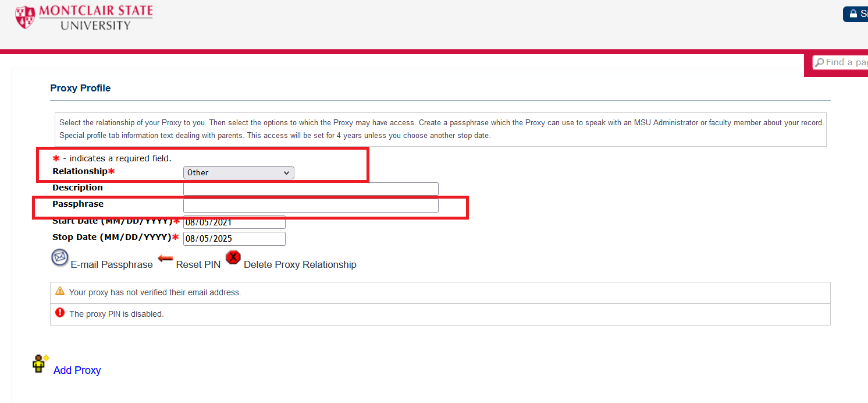868x403 pixels.
Task: Click the Reset PIN text label
Action: point(198,264)
